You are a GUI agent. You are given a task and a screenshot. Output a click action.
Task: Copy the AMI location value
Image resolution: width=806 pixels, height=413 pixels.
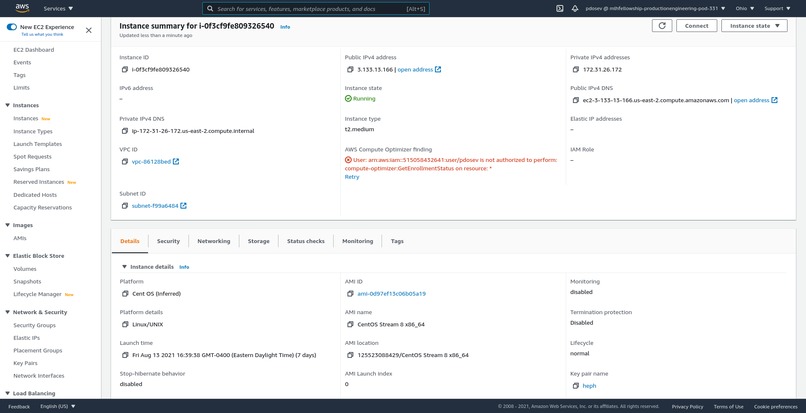click(x=350, y=355)
